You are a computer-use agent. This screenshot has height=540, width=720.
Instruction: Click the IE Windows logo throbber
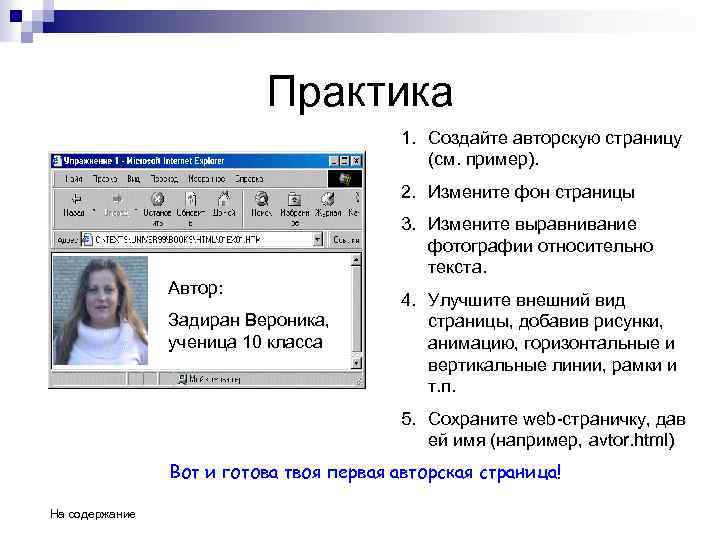(x=345, y=179)
